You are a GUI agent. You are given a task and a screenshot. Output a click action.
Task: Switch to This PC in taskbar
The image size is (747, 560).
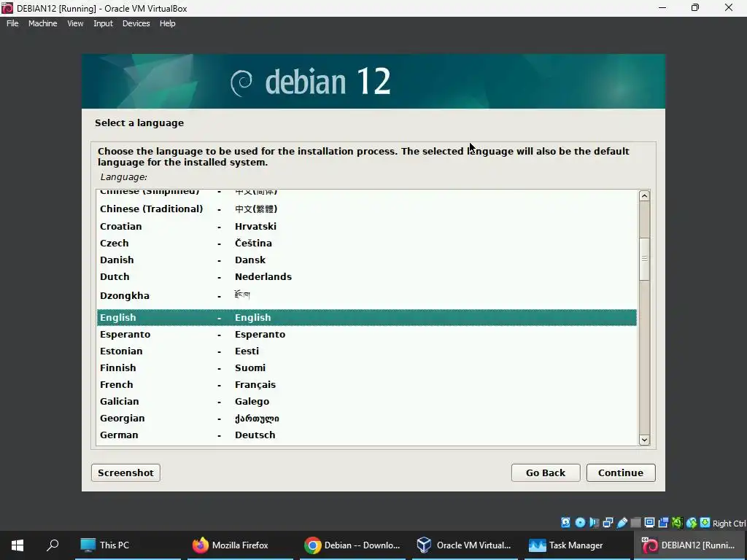(128, 545)
